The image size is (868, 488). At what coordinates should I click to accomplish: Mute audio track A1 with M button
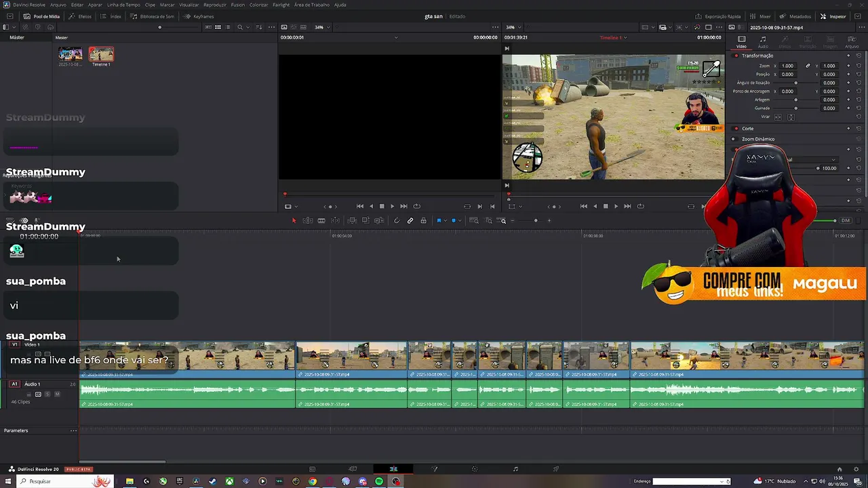coord(57,394)
